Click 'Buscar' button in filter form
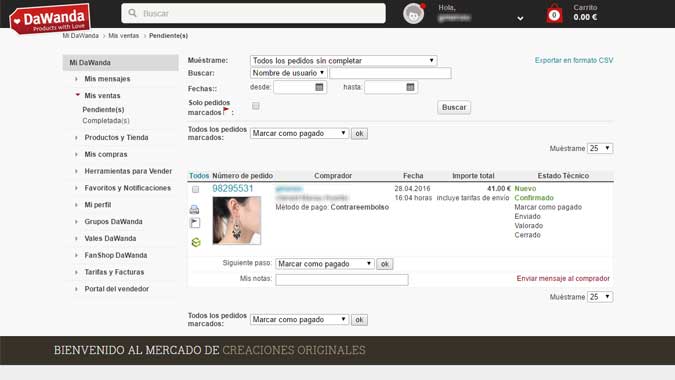 point(454,107)
